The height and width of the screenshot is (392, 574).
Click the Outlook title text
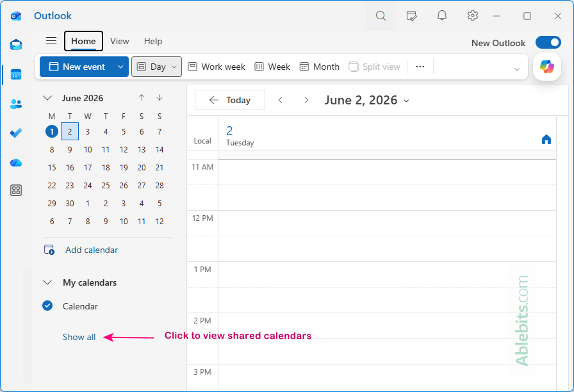[x=53, y=16]
